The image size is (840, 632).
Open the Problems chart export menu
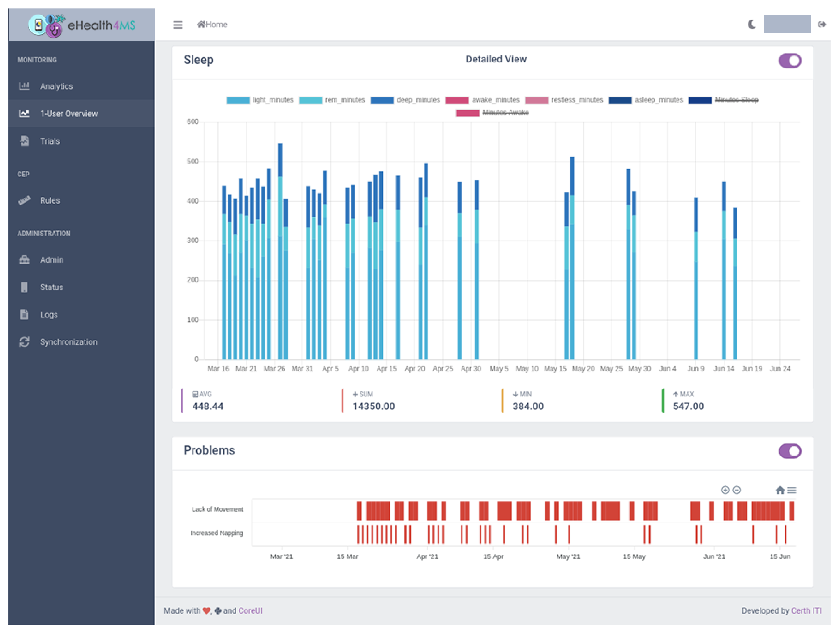(x=792, y=490)
